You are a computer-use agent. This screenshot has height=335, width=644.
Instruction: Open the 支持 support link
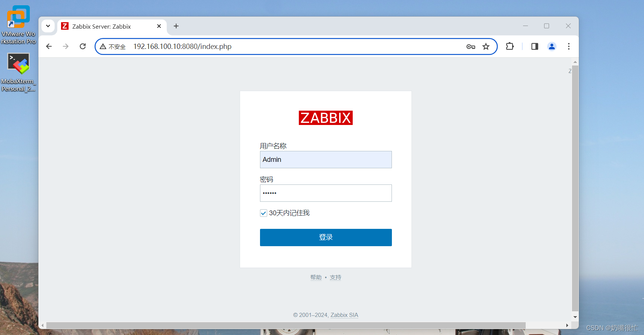335,277
